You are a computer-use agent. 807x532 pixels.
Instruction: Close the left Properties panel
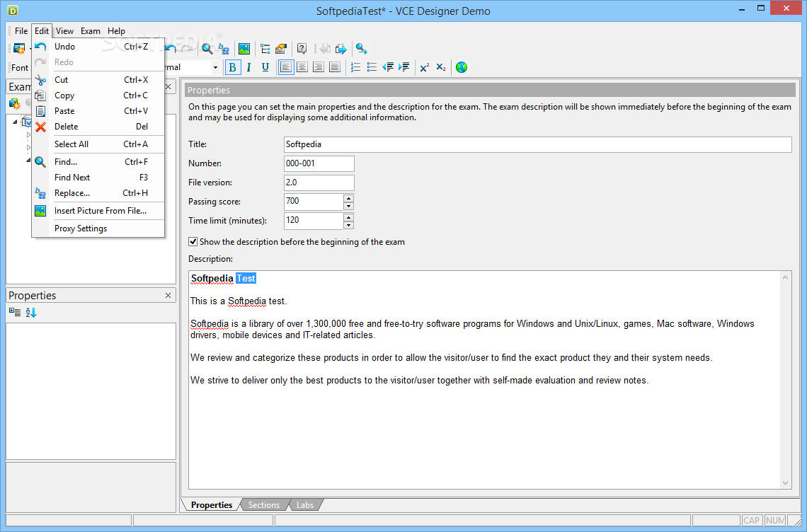(168, 295)
